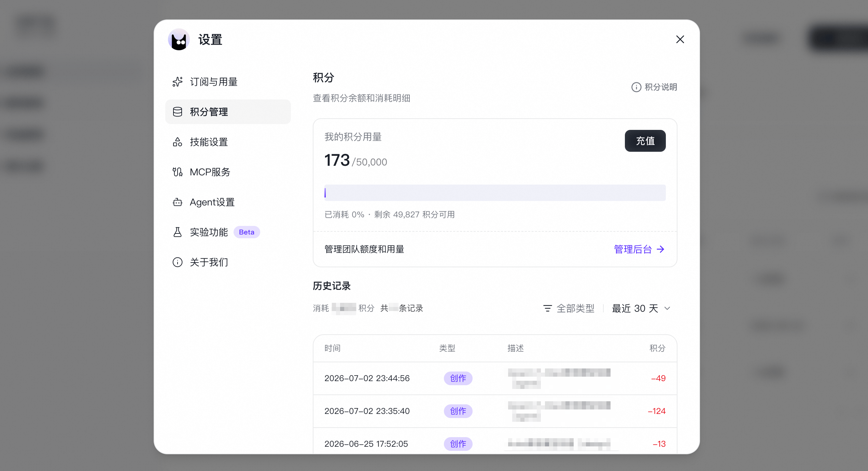
Task: Open the Agent设置 section
Action: click(x=228, y=202)
